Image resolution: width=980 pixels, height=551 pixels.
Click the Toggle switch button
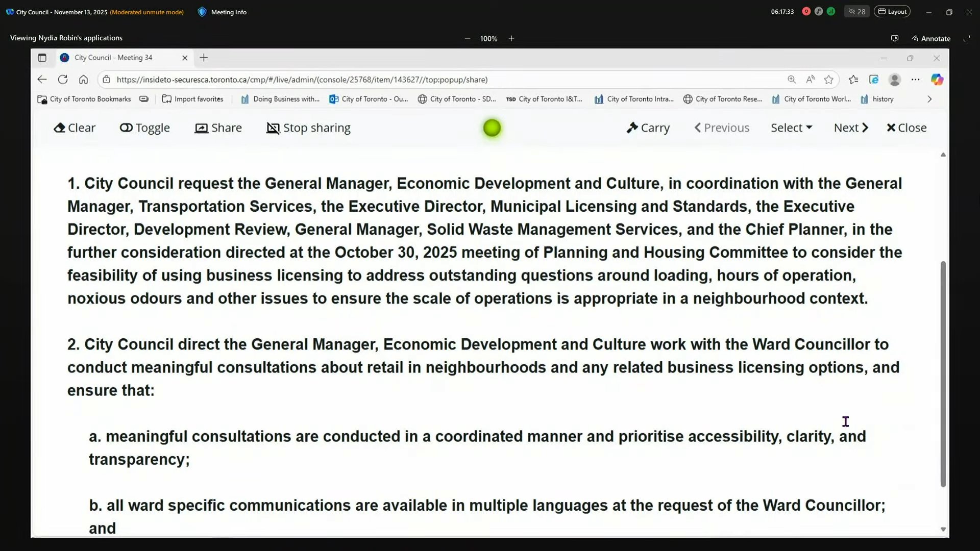tap(145, 128)
